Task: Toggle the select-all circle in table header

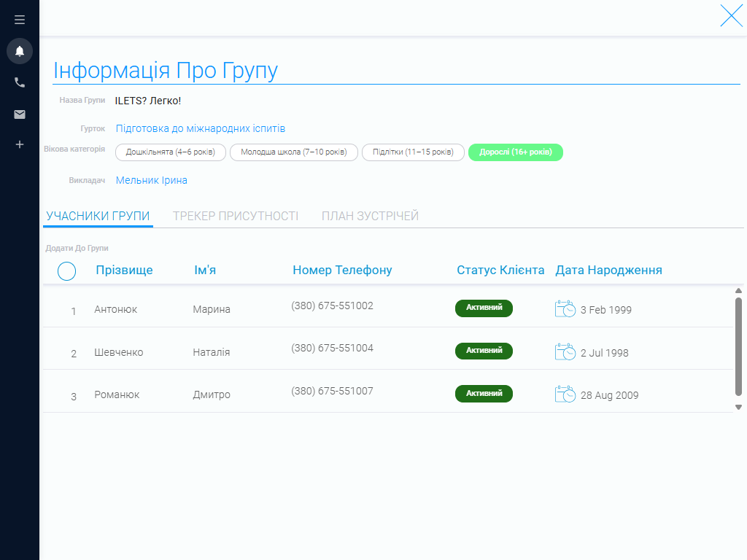Action: (x=66, y=271)
